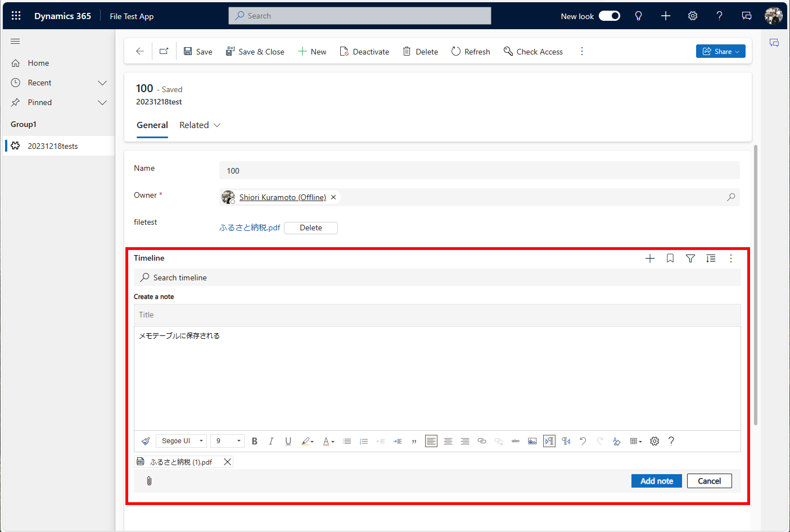790x532 pixels.
Task: Open the side panel chat icon at right edge
Action: 774,43
